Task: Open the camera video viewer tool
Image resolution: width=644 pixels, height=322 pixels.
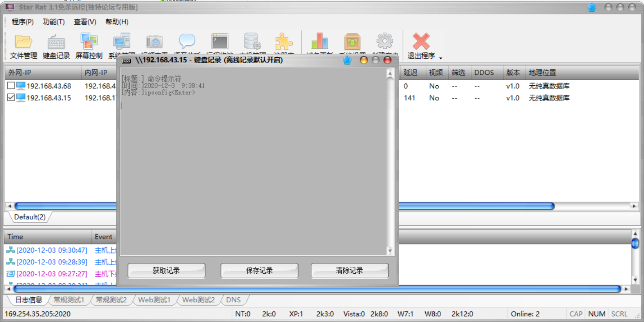Action: click(x=154, y=41)
